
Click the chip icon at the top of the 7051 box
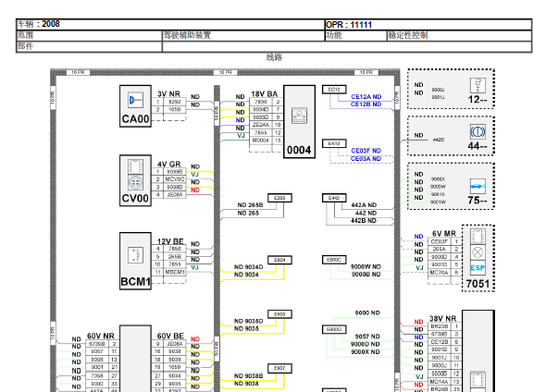(x=478, y=237)
